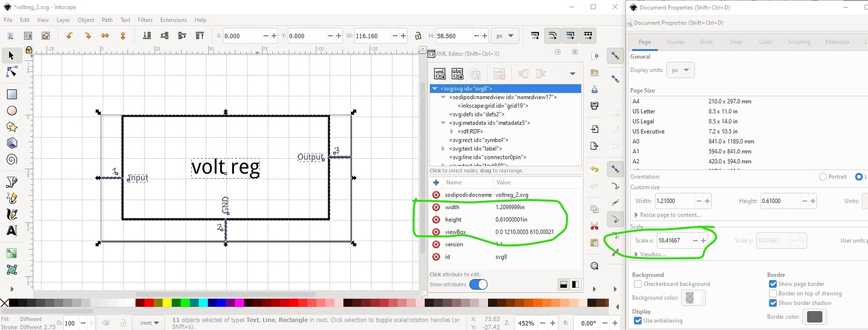
Task: Click the Cut scissors icon
Action: (x=595, y=225)
